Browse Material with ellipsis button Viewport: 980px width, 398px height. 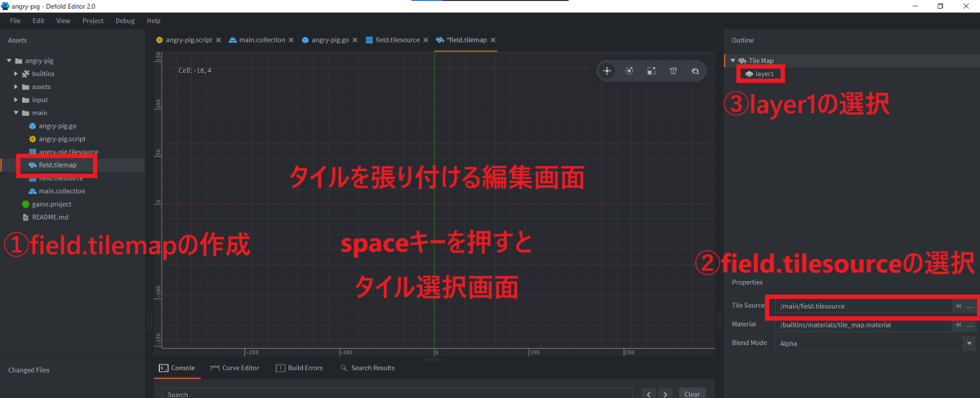969,324
